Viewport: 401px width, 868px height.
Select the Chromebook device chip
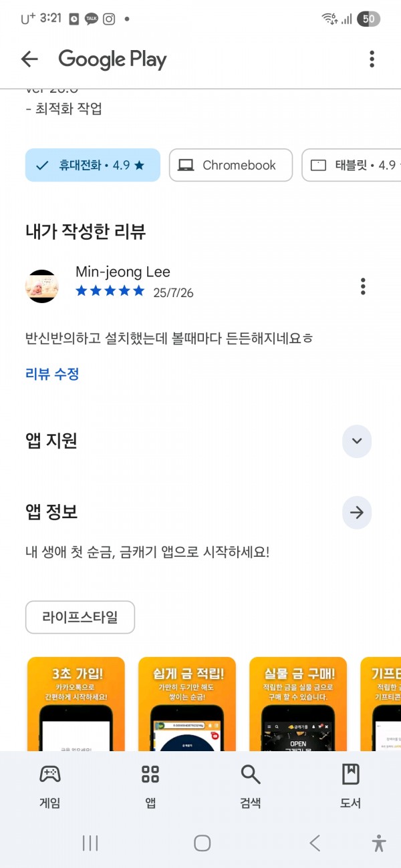[231, 165]
